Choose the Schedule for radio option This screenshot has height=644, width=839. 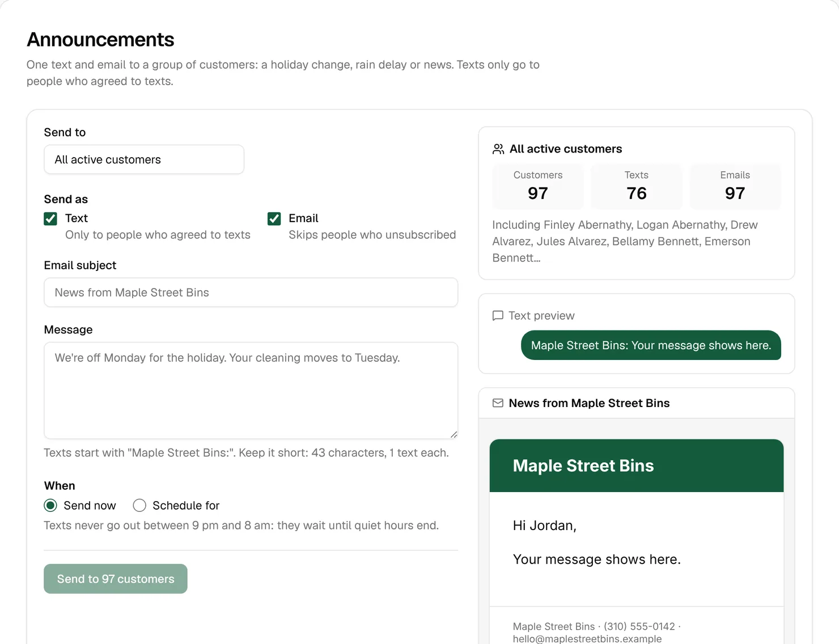[x=139, y=505]
